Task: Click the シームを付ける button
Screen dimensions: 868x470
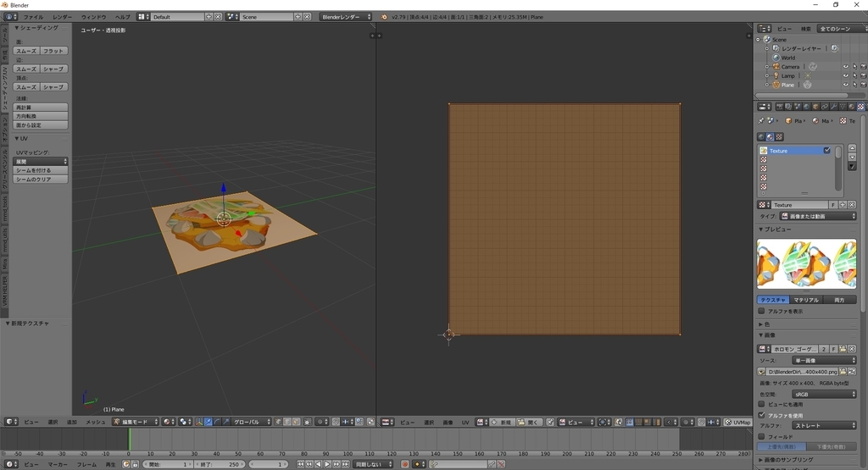Action: (41, 170)
